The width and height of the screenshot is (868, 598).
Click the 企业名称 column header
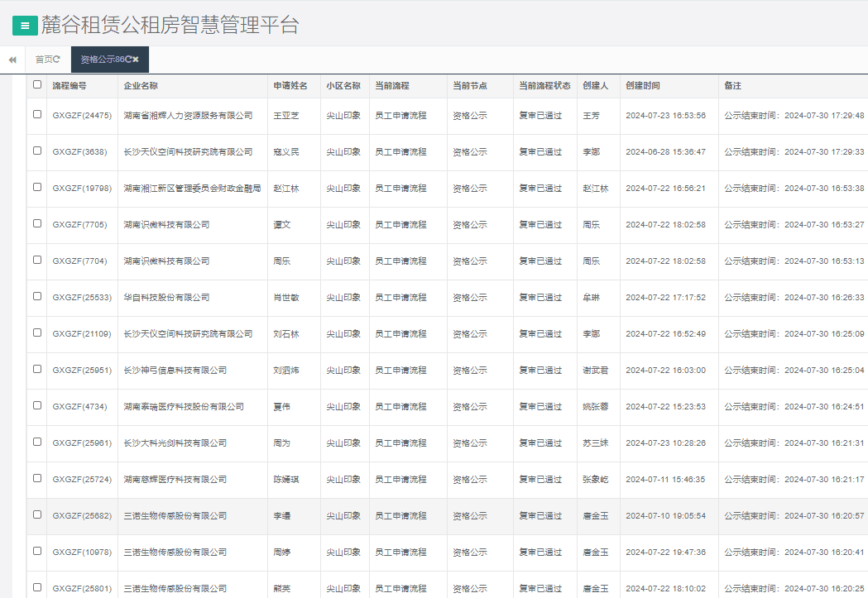[x=141, y=85]
